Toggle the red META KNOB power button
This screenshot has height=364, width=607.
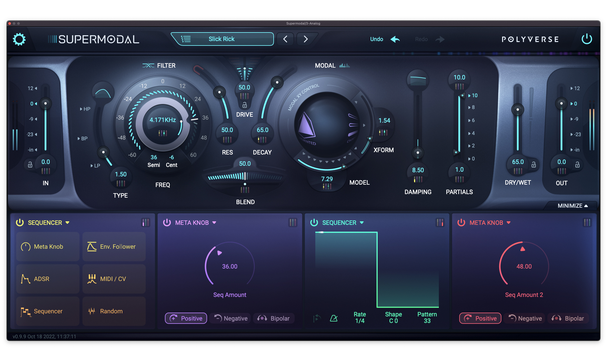[461, 222]
